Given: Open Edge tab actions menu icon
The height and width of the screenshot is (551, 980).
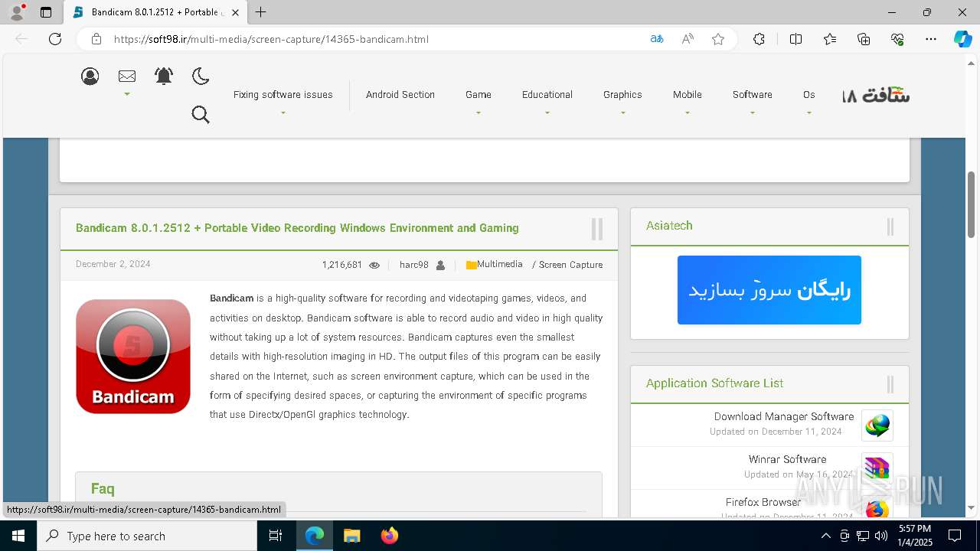Looking at the screenshot, I should coord(46,12).
